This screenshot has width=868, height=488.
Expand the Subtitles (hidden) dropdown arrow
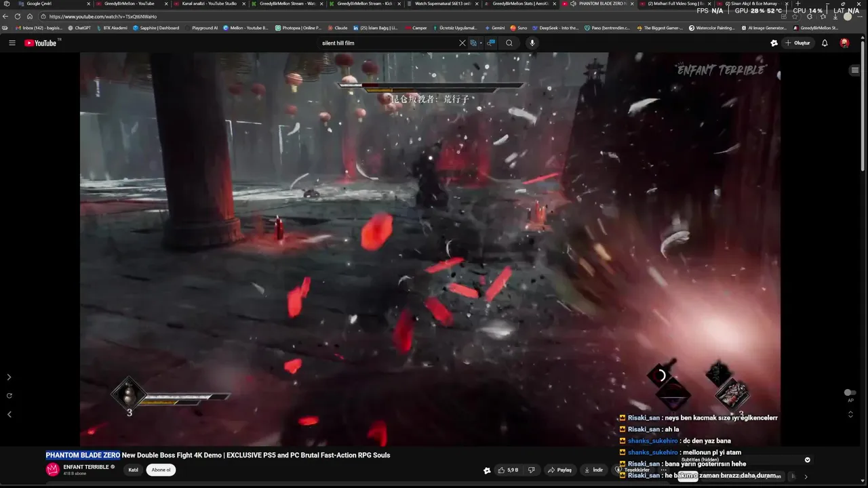[807, 460]
